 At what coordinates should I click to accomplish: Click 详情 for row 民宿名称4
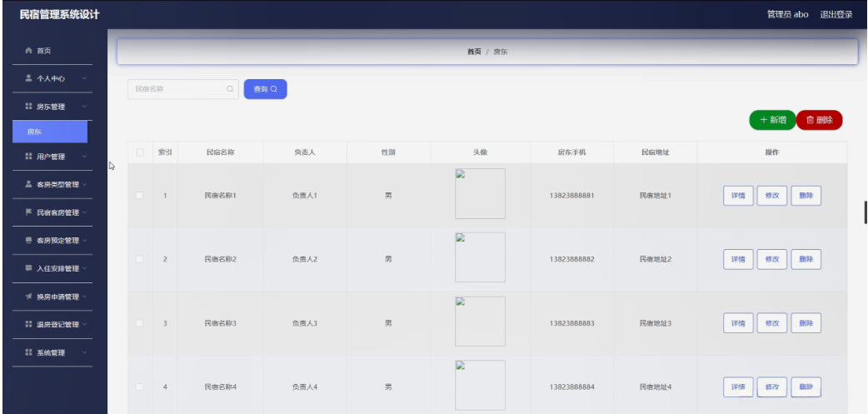[738, 387]
